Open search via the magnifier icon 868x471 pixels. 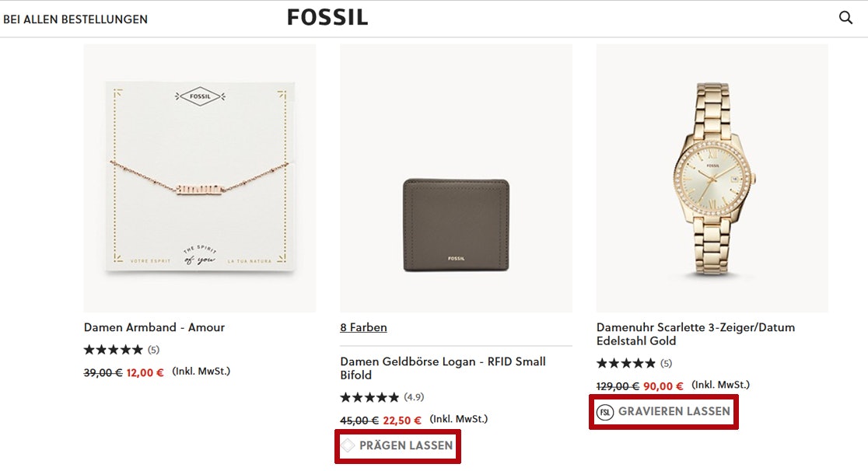(x=845, y=17)
